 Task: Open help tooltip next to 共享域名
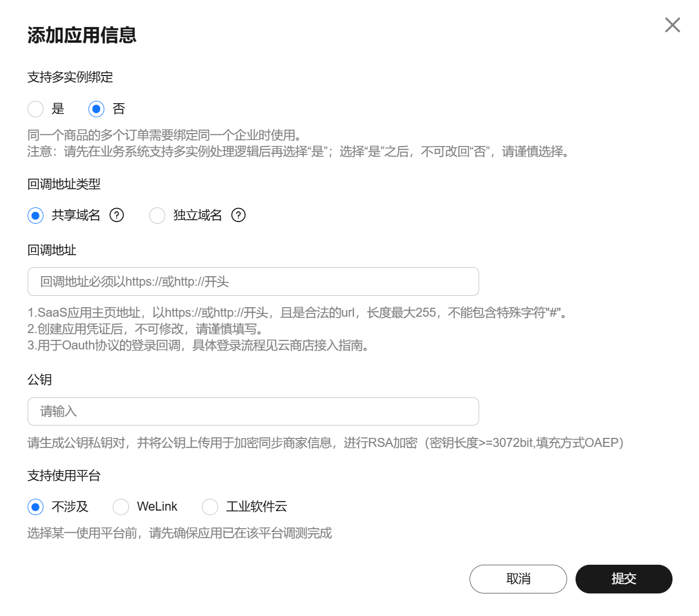click(x=117, y=215)
